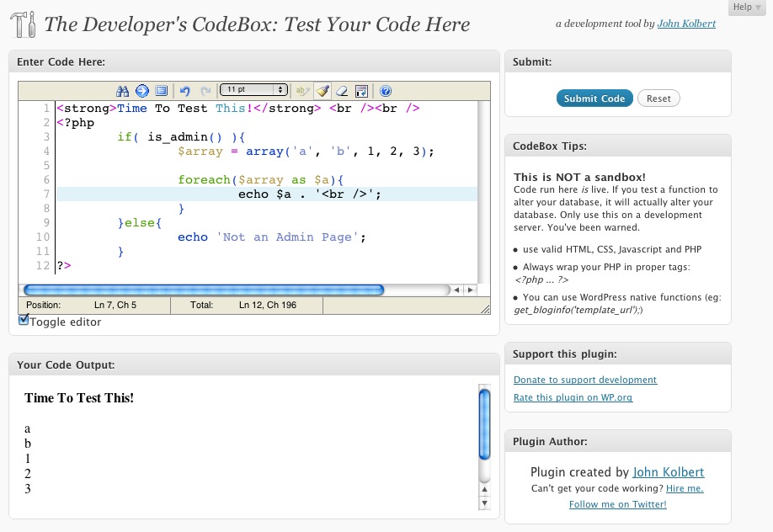Click the Submit Code button
The image size is (773, 532).
594,98
